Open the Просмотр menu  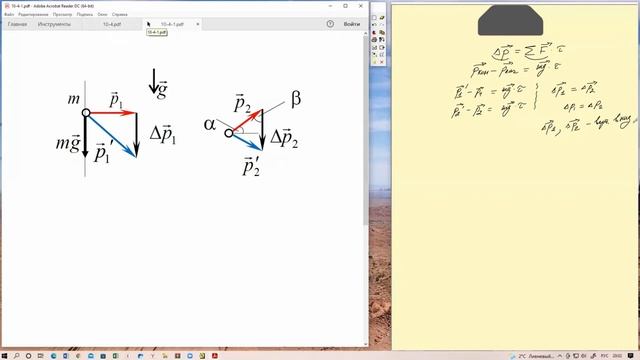(62, 14)
